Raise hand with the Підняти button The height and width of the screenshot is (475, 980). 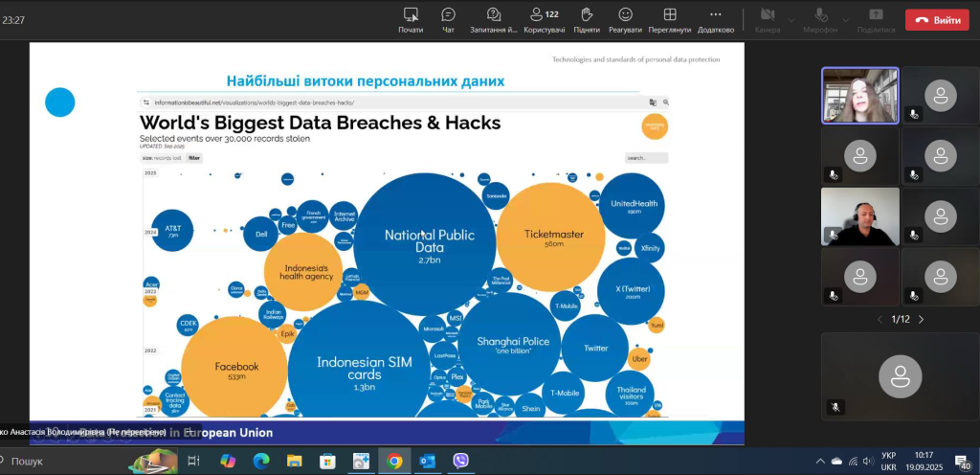coord(587,20)
